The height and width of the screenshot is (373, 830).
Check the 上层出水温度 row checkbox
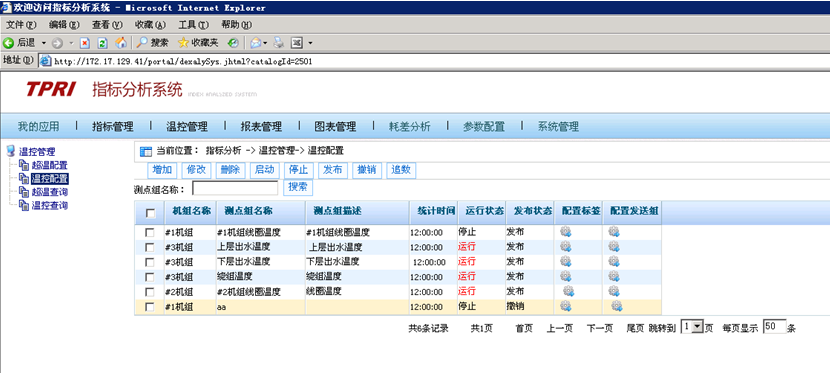coord(150,248)
